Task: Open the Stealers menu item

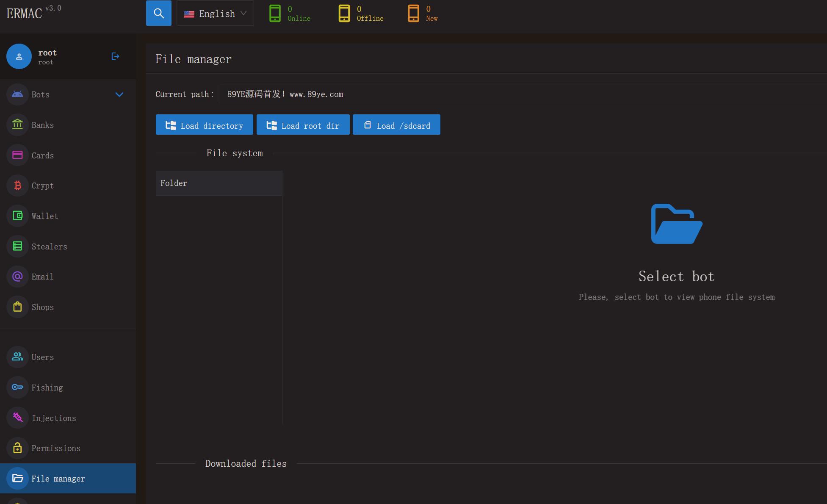Action: 68,246
